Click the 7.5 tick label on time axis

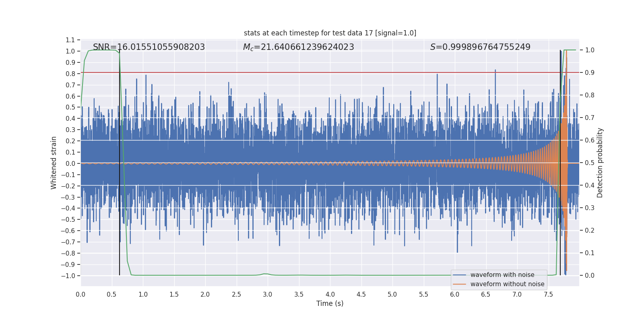pos(548,295)
